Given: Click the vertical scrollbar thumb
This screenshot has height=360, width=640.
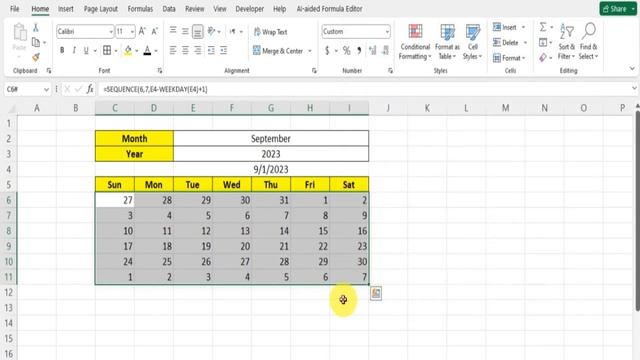Looking at the screenshot, I should point(637,210).
